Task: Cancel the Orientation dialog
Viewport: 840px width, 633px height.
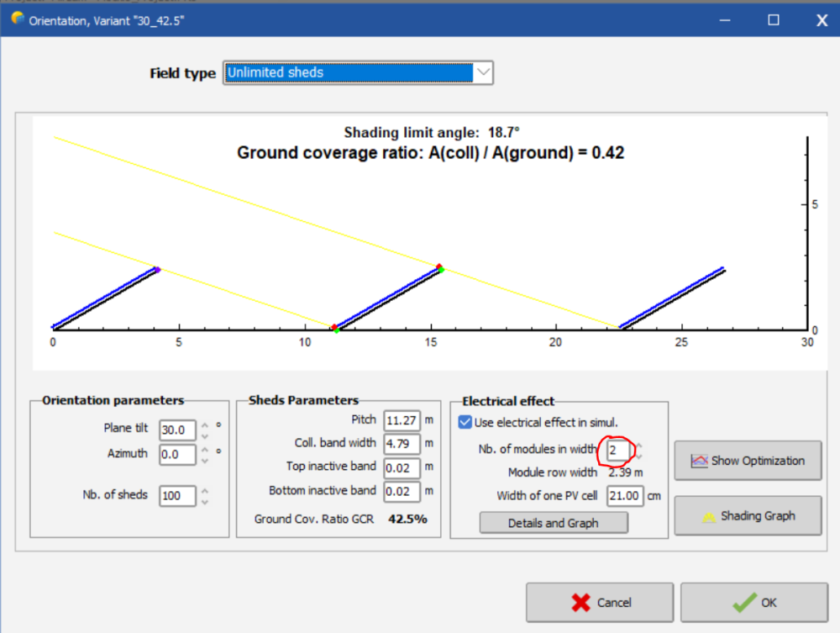Action: click(600, 602)
